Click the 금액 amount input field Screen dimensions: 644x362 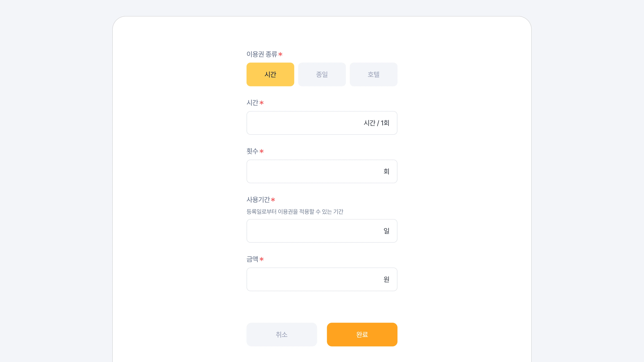[x=322, y=279]
